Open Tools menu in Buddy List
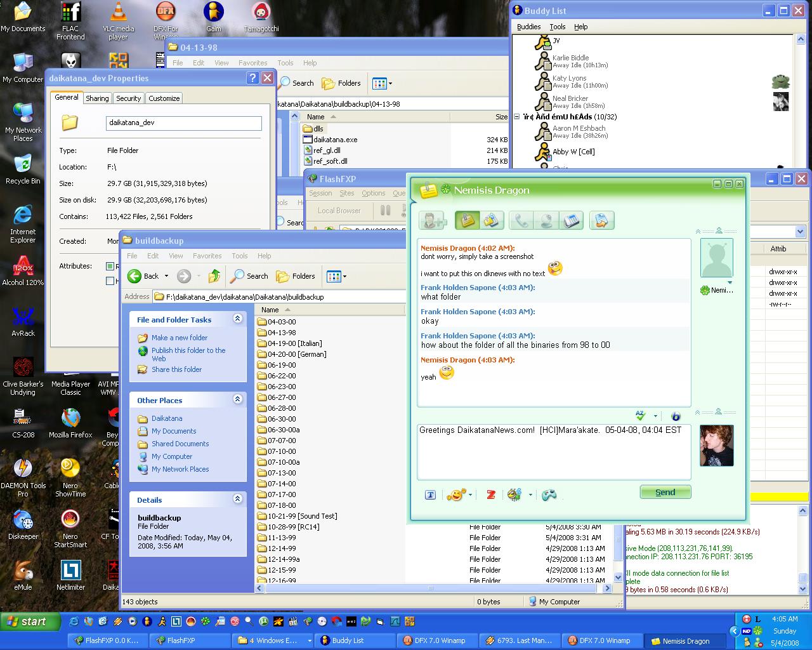 tap(558, 27)
